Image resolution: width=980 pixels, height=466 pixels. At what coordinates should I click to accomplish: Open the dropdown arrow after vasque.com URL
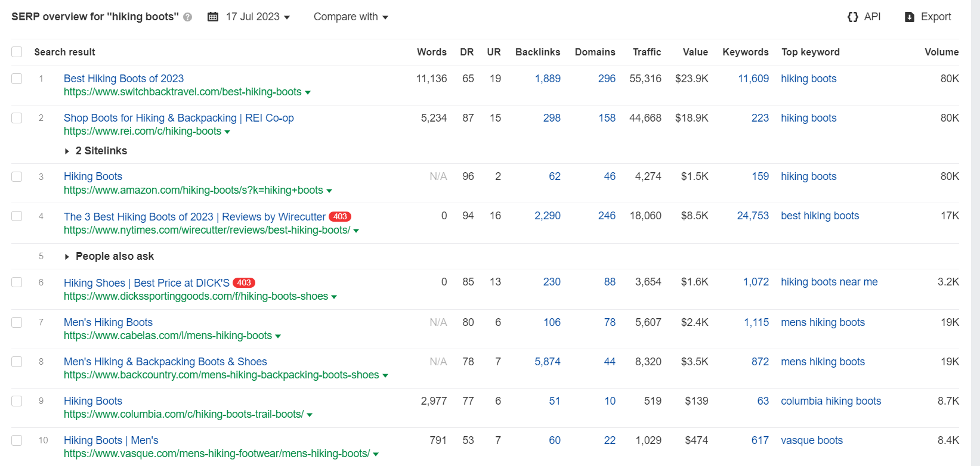click(376, 454)
